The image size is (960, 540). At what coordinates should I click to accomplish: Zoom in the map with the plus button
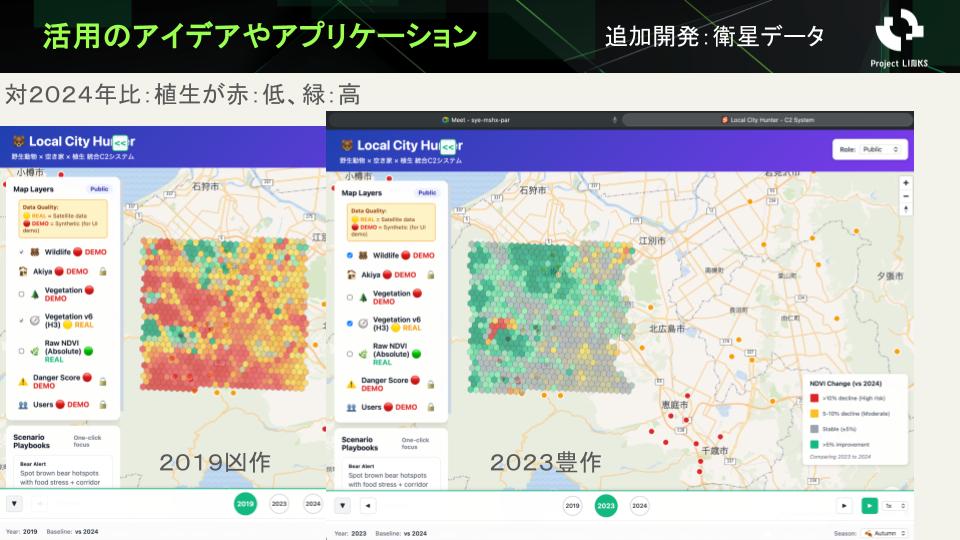[x=906, y=183]
